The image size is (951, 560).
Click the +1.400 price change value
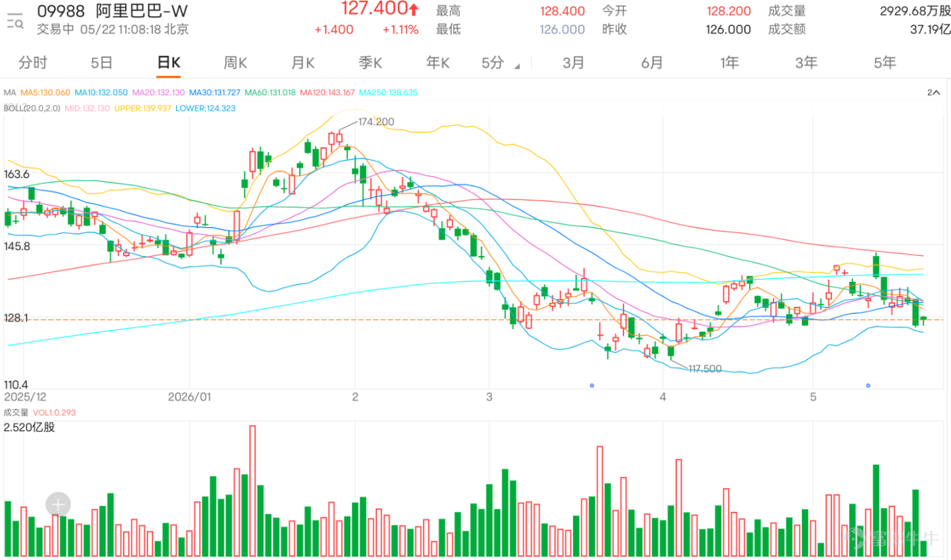(x=334, y=29)
